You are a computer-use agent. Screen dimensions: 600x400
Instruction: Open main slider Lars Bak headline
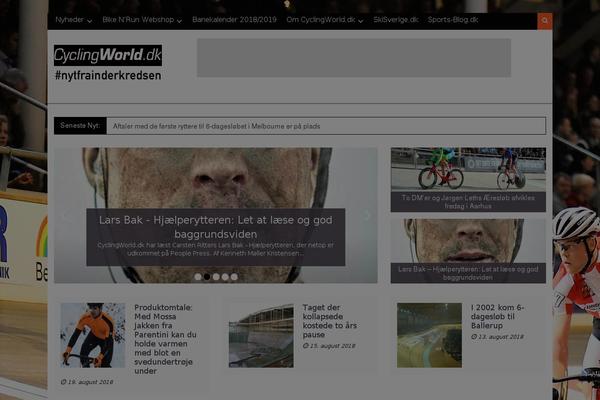(x=216, y=227)
